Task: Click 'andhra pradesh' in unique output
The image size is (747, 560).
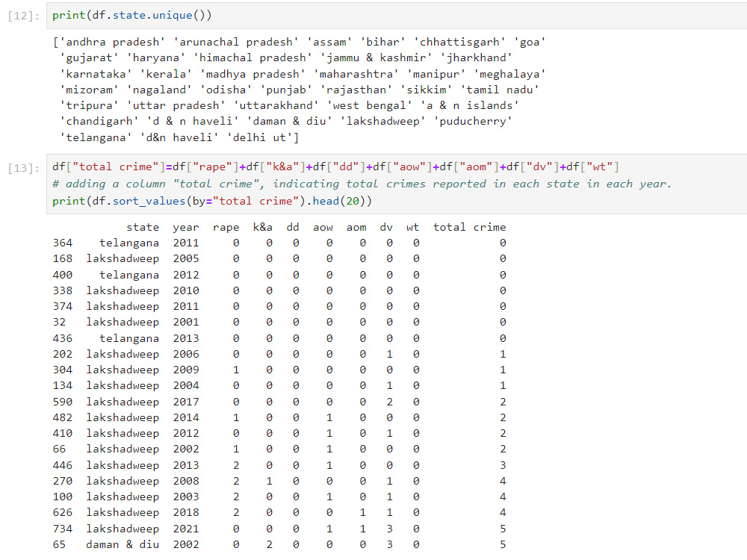Action: coord(113,42)
